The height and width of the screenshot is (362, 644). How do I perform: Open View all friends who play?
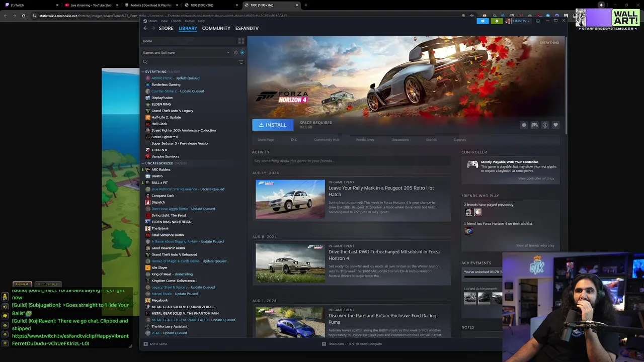pyautogui.click(x=535, y=245)
